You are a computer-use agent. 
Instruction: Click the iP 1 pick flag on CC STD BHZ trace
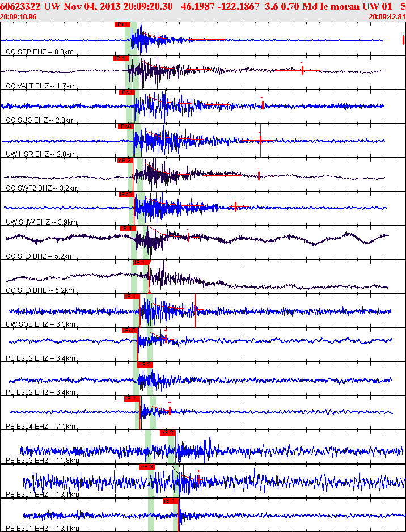coord(128,229)
